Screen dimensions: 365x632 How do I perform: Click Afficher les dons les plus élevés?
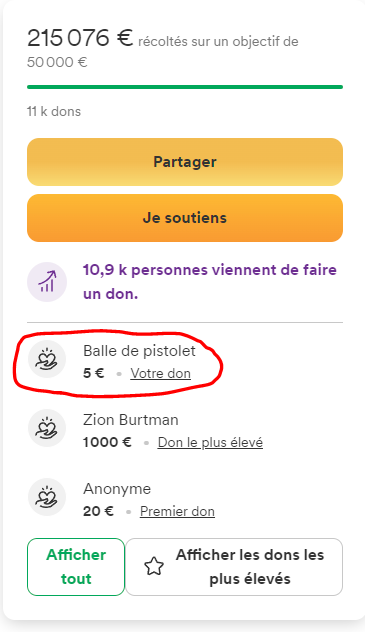pyautogui.click(x=234, y=567)
